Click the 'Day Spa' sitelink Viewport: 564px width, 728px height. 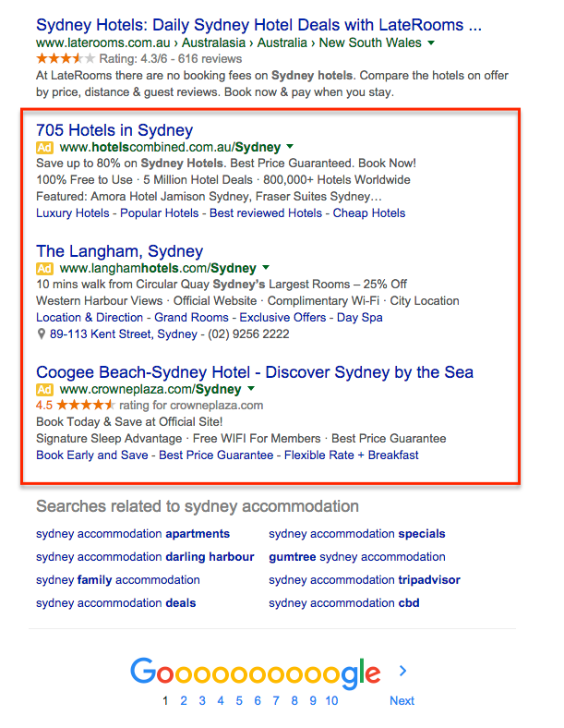pyautogui.click(x=360, y=317)
